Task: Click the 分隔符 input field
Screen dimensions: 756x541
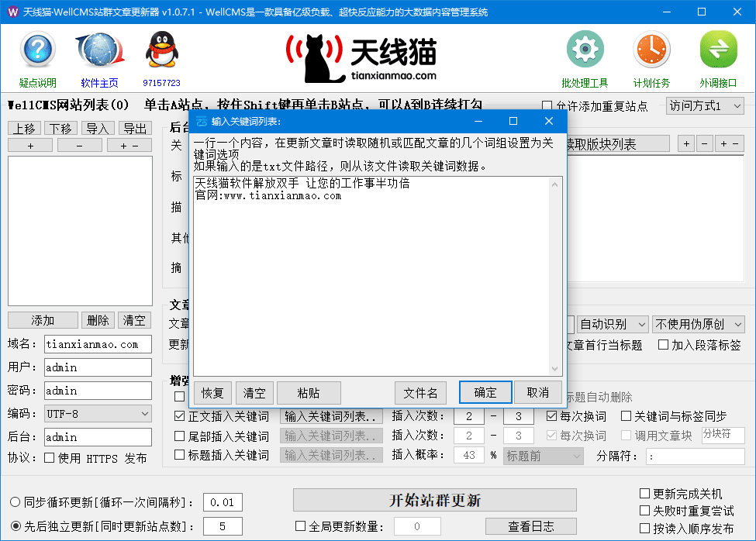Action: click(x=696, y=457)
